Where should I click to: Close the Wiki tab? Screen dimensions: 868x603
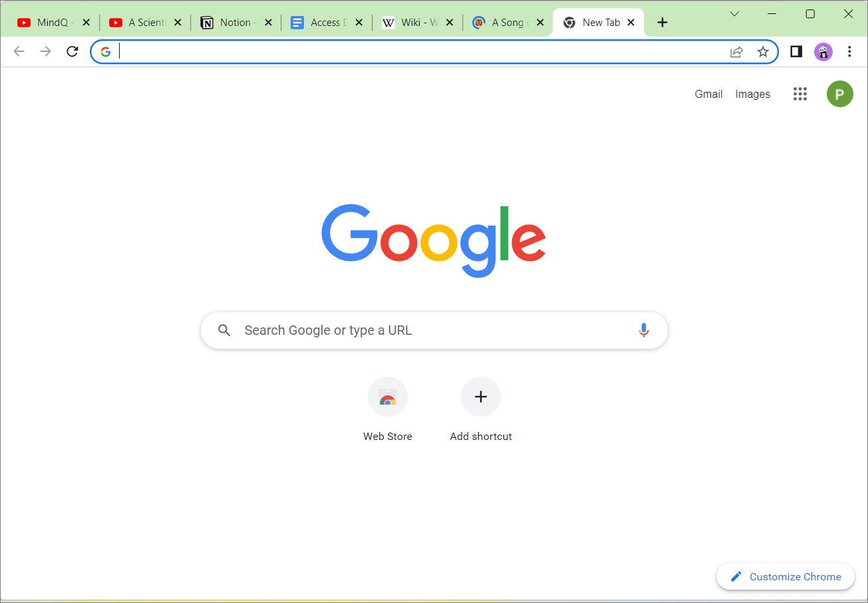450,23
